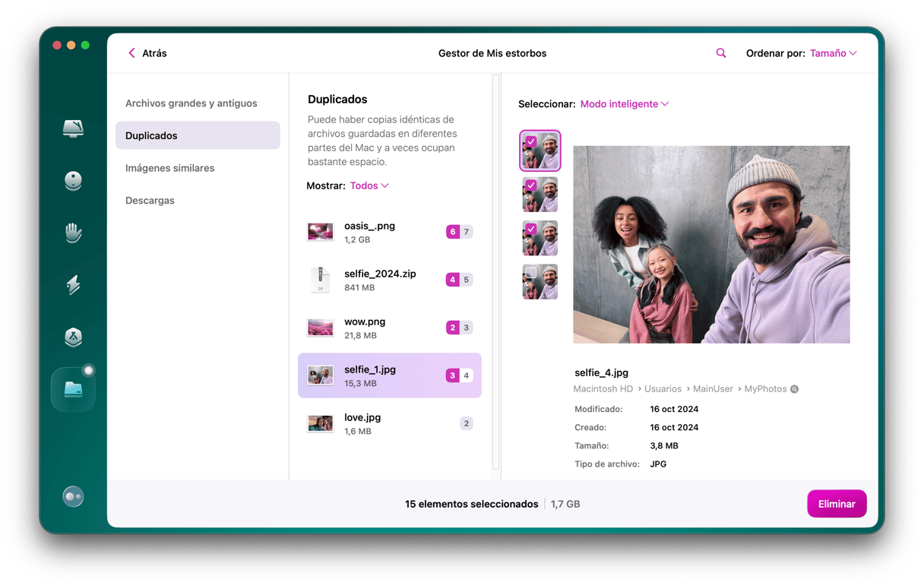924x586 pixels.
Task: Click the selected-count badge 6 on oasis_.png
Action: point(453,232)
